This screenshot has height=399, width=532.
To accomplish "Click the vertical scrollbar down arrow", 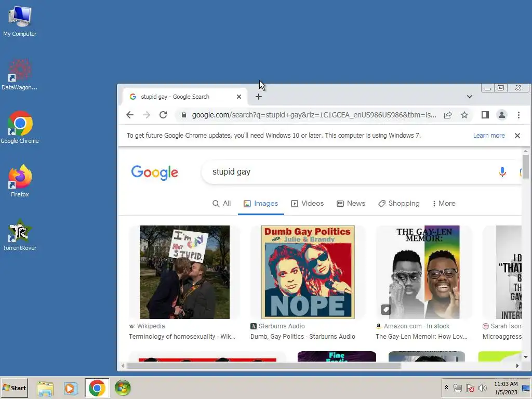I will (x=526, y=357).
